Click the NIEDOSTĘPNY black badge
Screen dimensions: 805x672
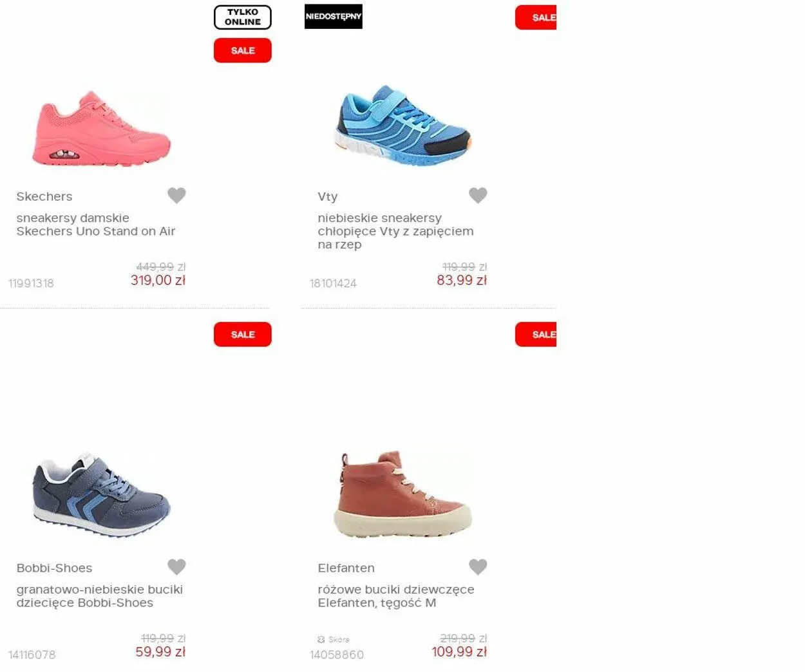[x=334, y=17]
